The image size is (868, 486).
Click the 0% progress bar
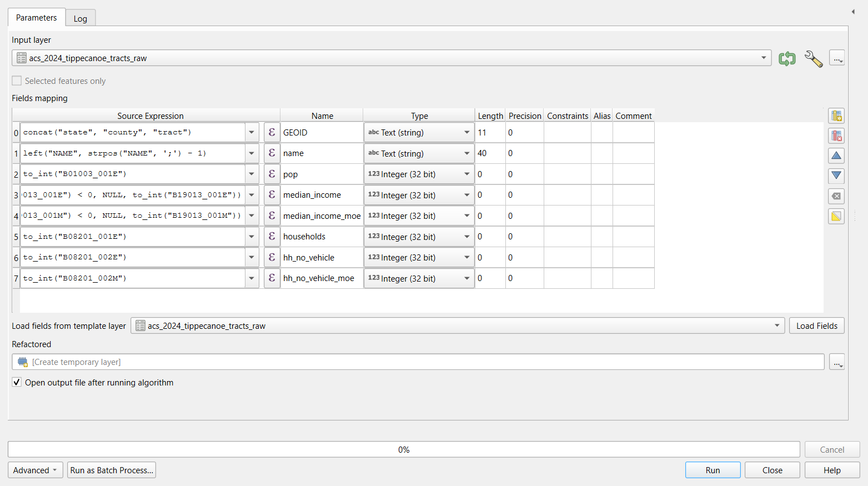tap(404, 449)
